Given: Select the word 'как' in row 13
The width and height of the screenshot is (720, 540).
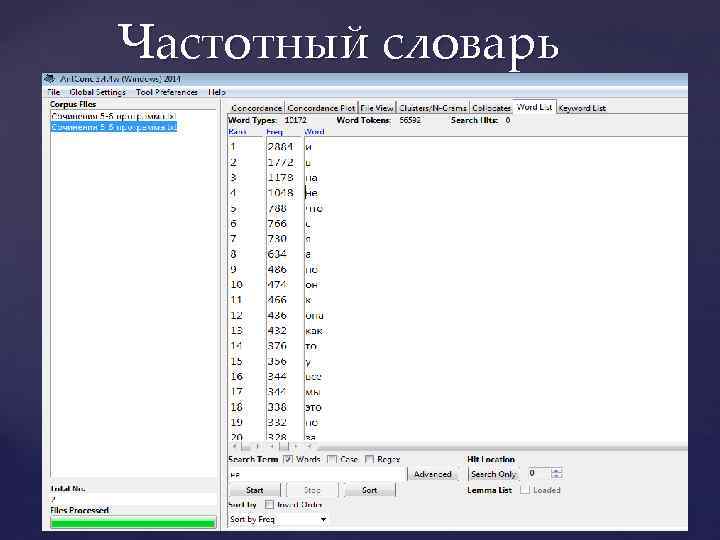Looking at the screenshot, I should [x=314, y=331].
